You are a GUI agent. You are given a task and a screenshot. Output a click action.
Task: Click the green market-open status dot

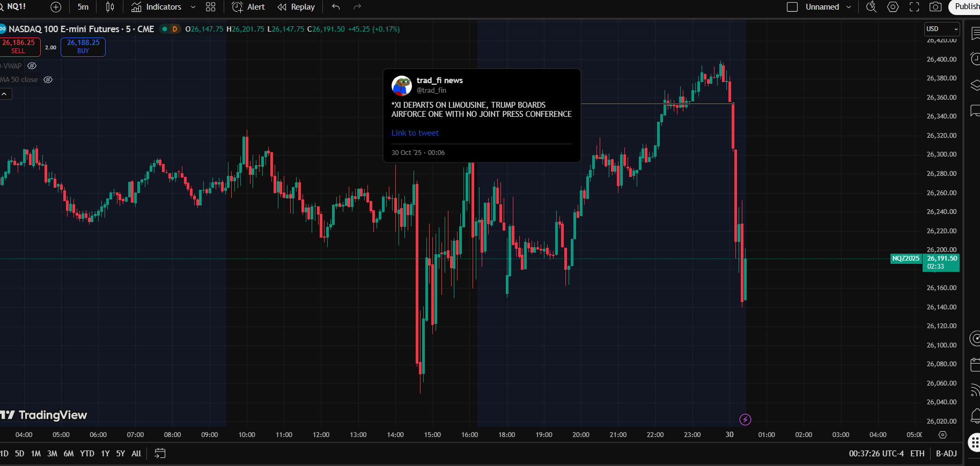tap(165, 29)
